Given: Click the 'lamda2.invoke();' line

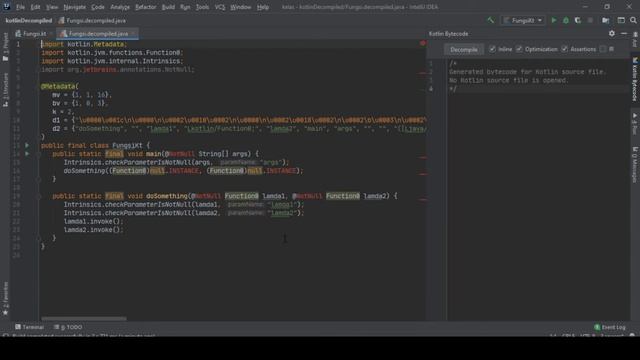Looking at the screenshot, I should coord(93,230).
